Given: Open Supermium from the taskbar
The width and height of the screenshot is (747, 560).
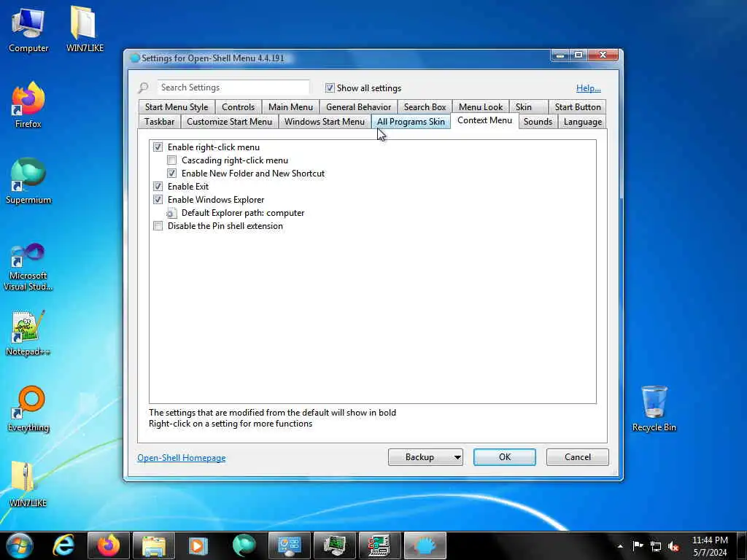Looking at the screenshot, I should point(244,545).
